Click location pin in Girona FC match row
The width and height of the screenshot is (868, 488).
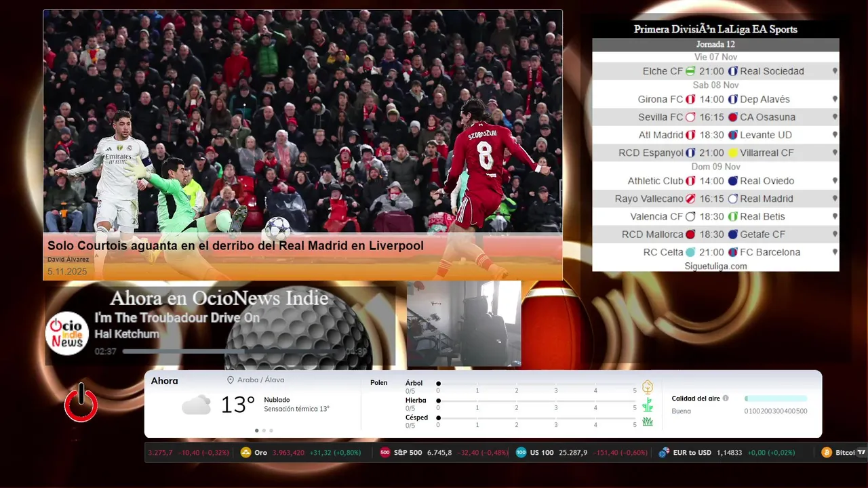835,100
